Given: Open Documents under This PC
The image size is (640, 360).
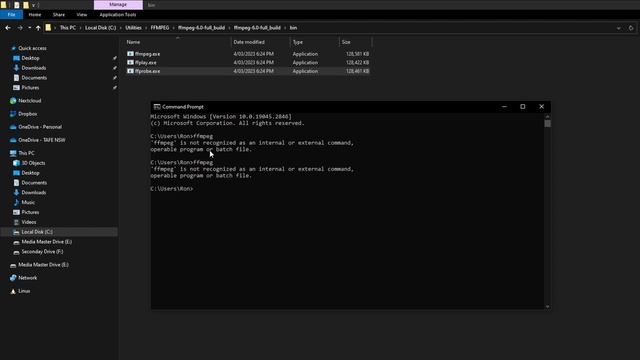Looking at the screenshot, I should pyautogui.click(x=34, y=182).
